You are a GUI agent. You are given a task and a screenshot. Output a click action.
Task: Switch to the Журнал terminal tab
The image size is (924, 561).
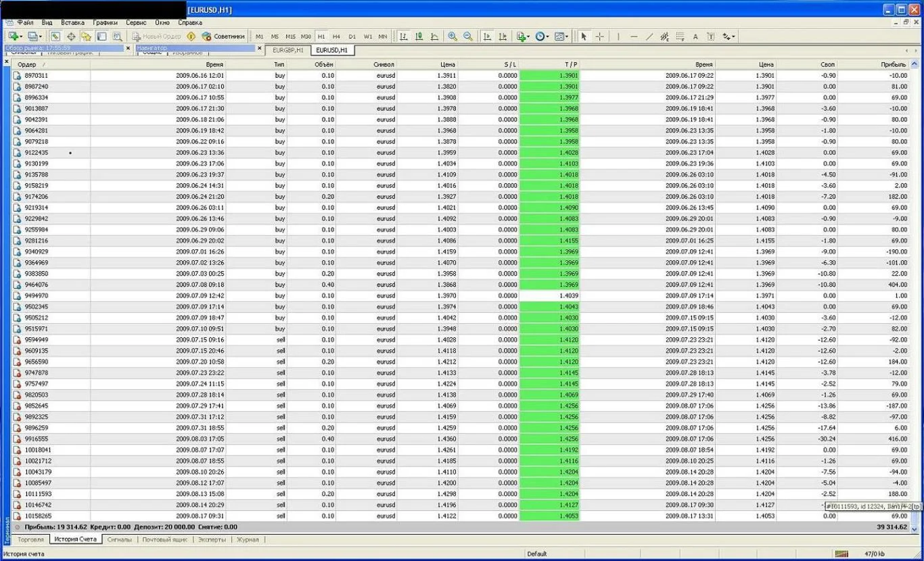coord(248,539)
